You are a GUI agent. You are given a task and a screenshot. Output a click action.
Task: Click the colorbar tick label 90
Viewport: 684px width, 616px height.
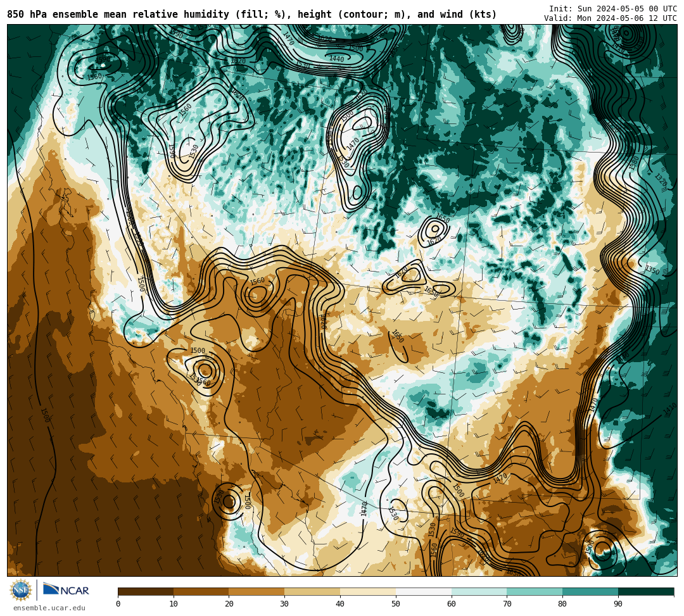pyautogui.click(x=618, y=604)
